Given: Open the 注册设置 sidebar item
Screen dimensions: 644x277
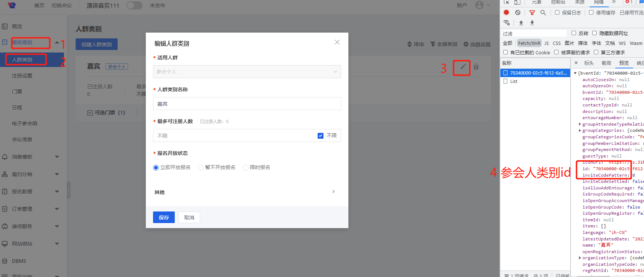Looking at the screenshot, I should click(22, 76).
